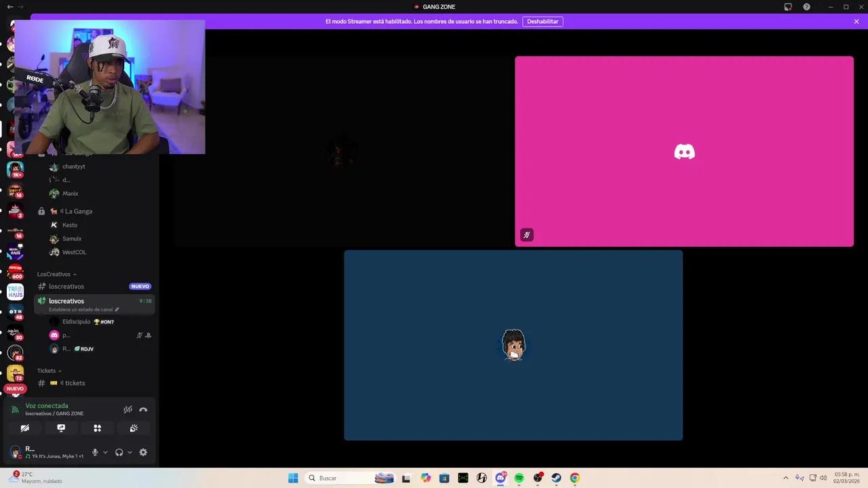Image resolution: width=868 pixels, height=488 pixels.
Task: Open the Discord help icon
Action: coord(806,7)
